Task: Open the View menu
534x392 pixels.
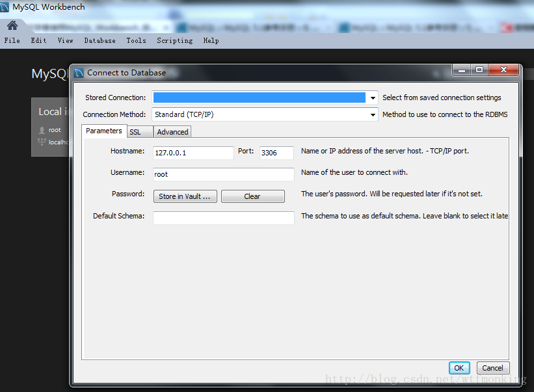Action: click(x=65, y=40)
